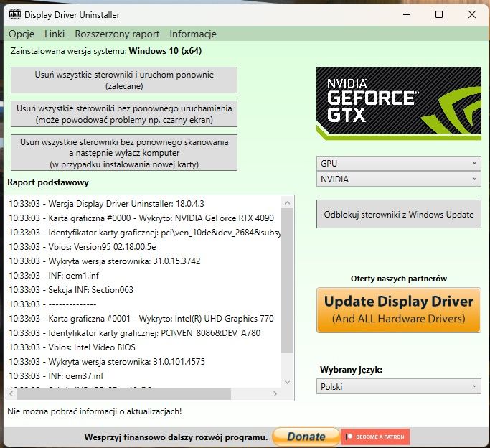The image size is (490, 448).
Task: Click the report horizontal scrollbar thumb
Action: [x=124, y=393]
